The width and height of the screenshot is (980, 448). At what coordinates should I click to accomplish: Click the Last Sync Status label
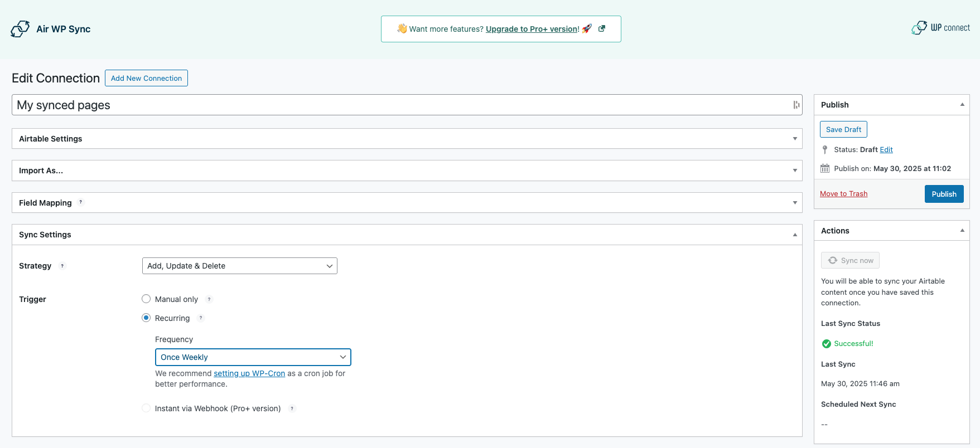coord(851,323)
